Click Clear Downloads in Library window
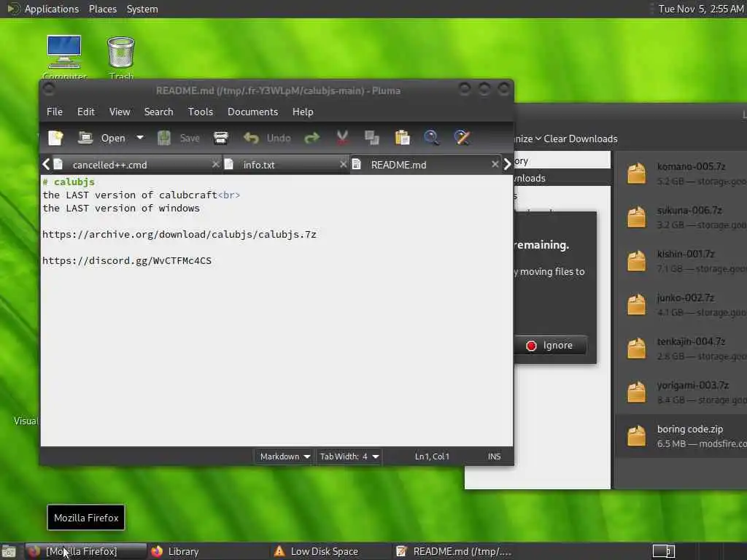Viewport: 747px width, 560px height. click(580, 139)
